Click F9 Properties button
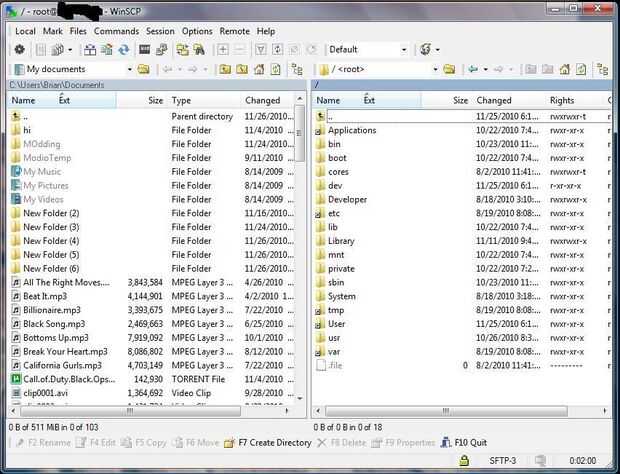This screenshot has height=474, width=620. pyautogui.click(x=404, y=443)
